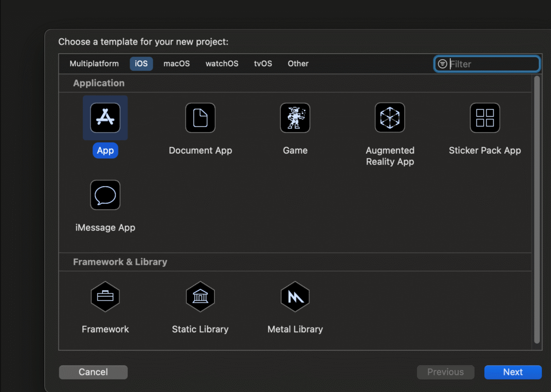The image size is (551, 392).
Task: Select the iOS platform tab
Action: click(x=141, y=63)
